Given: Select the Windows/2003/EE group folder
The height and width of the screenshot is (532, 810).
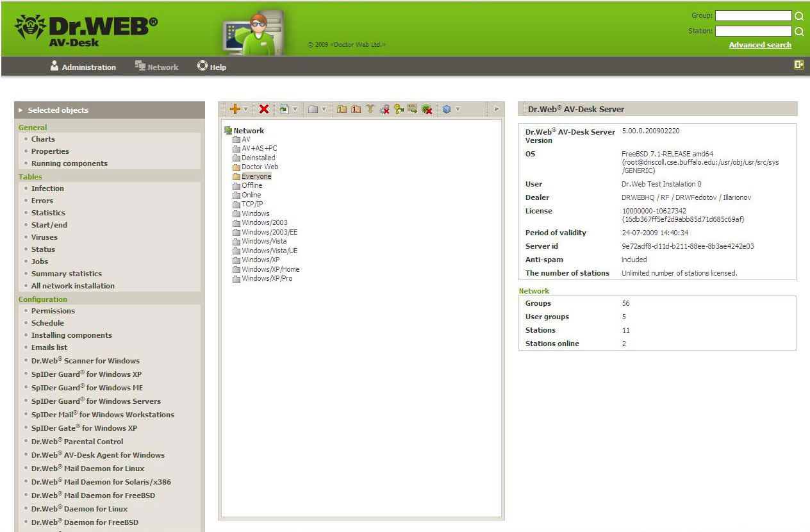Looking at the screenshot, I should [x=265, y=232].
